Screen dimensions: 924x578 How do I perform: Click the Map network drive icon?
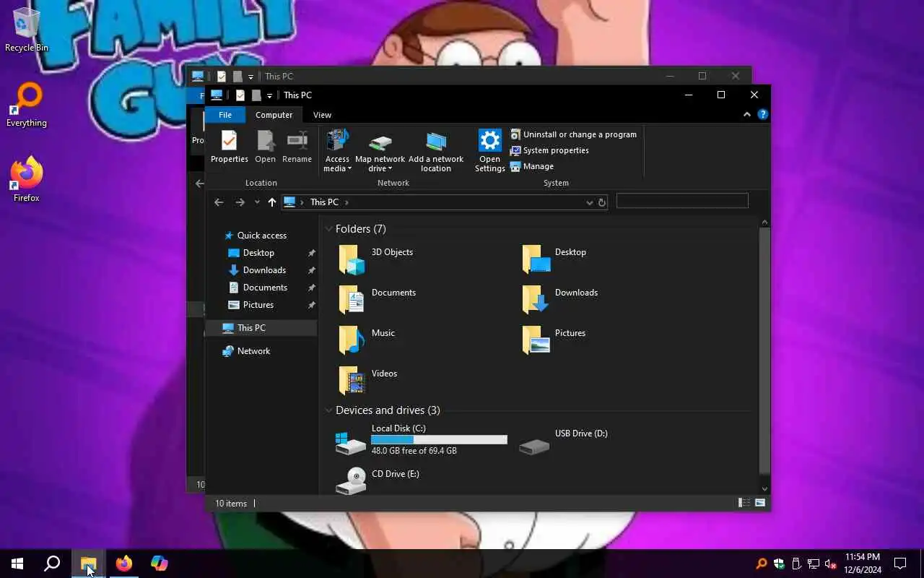[x=380, y=142]
